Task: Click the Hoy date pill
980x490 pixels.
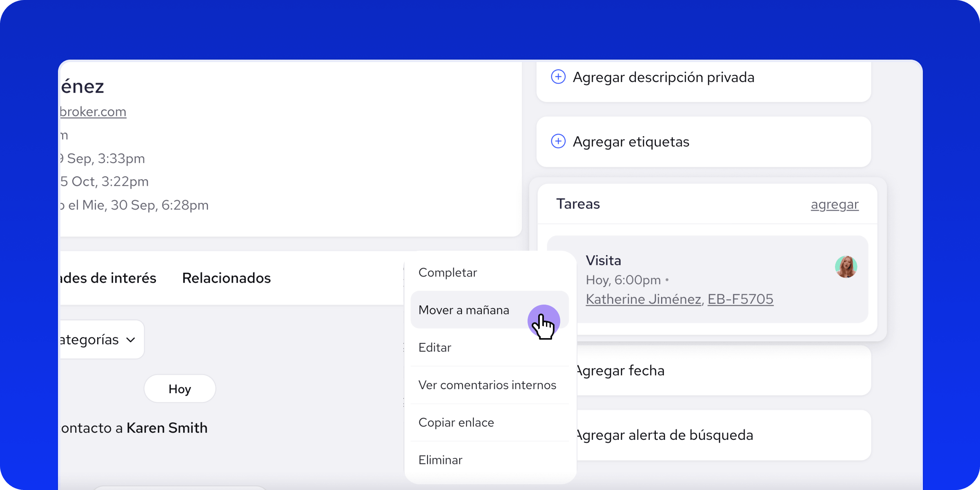Action: (x=180, y=389)
